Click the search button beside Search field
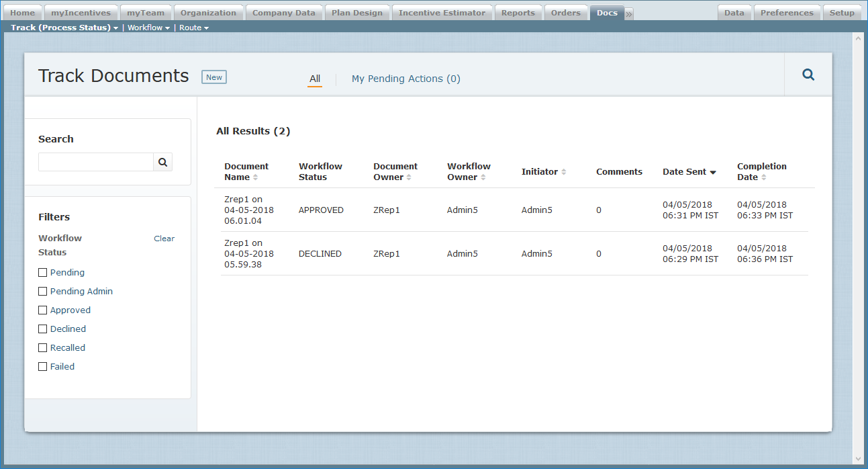Viewport: 868px width, 469px height. pyautogui.click(x=162, y=162)
